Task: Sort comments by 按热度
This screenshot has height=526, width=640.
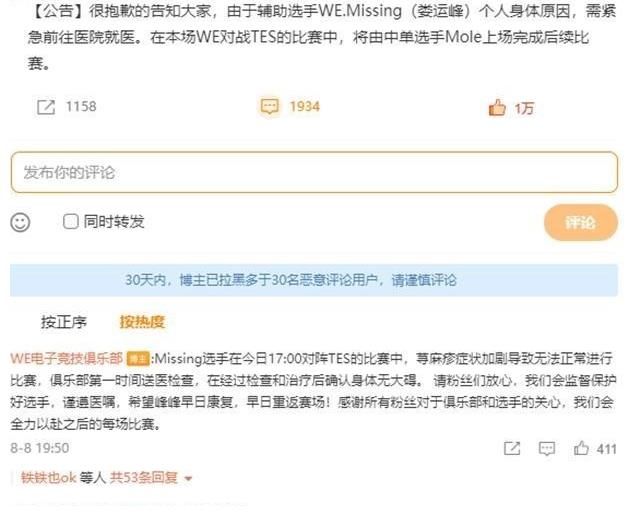Action: pyautogui.click(x=142, y=322)
